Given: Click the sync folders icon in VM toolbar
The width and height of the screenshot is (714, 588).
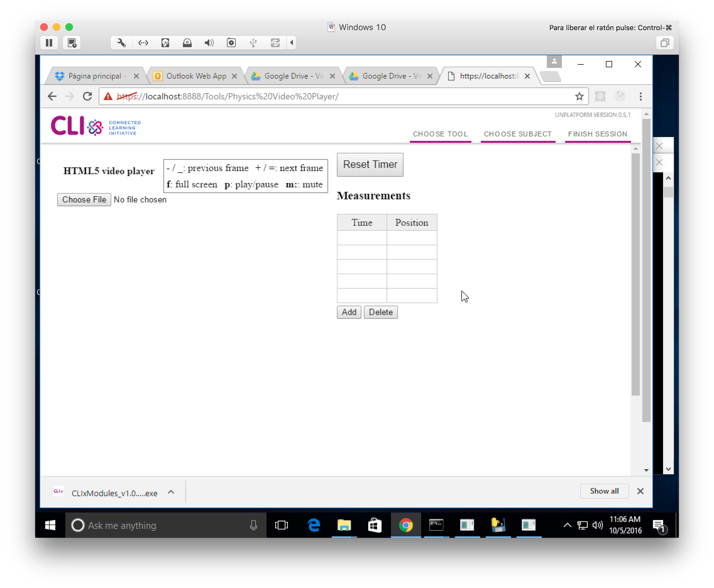Looking at the screenshot, I should pos(275,43).
